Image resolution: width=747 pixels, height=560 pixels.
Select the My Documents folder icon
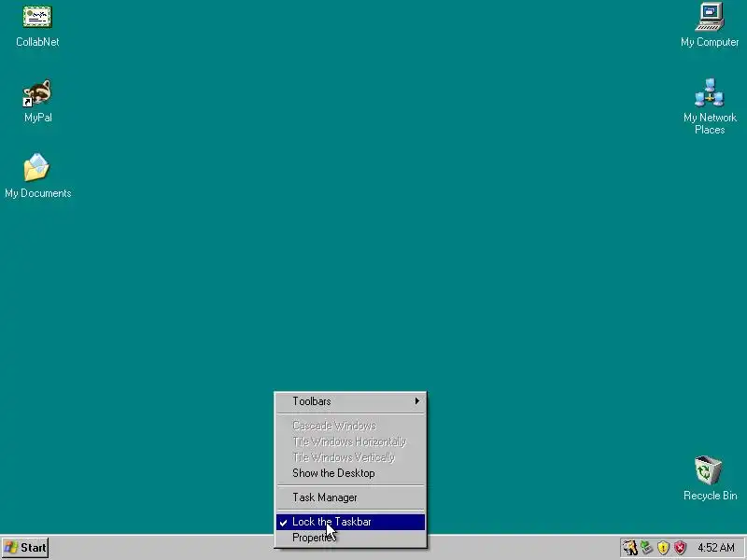pyautogui.click(x=36, y=168)
